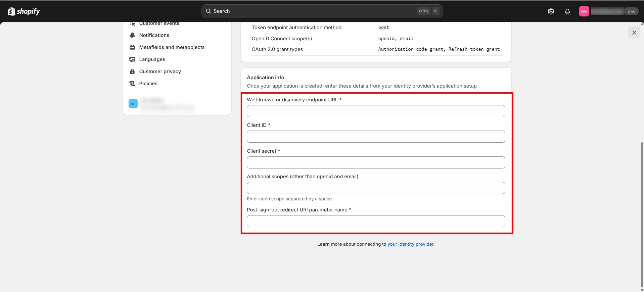Click the CTRL keyboard shortcut badge
644x292 pixels.
[x=424, y=11]
